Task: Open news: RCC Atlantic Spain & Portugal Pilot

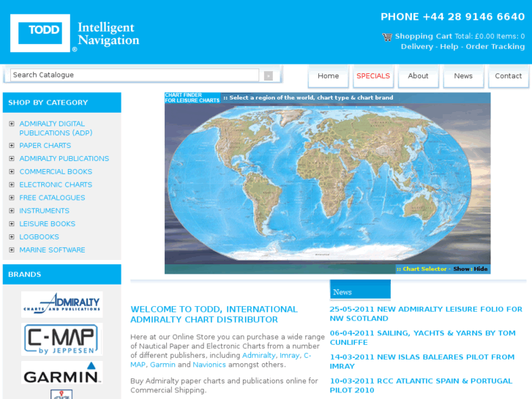Action: (421, 385)
